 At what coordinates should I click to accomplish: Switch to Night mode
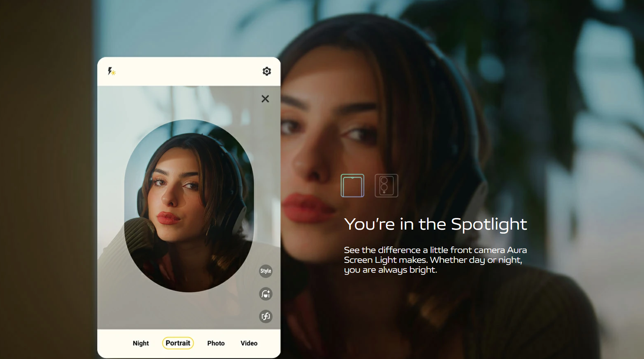(x=141, y=343)
